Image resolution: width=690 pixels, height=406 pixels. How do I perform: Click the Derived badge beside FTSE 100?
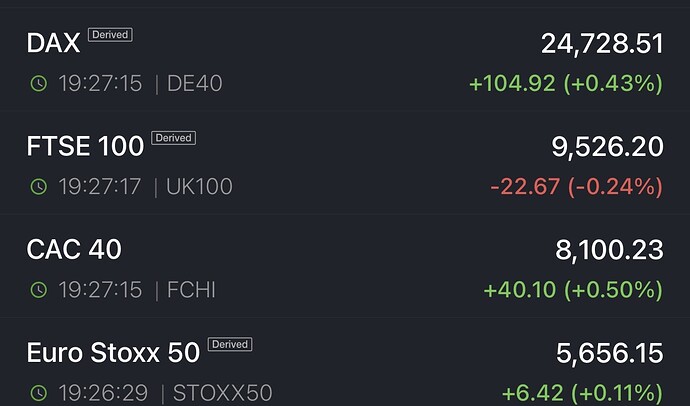point(173,138)
